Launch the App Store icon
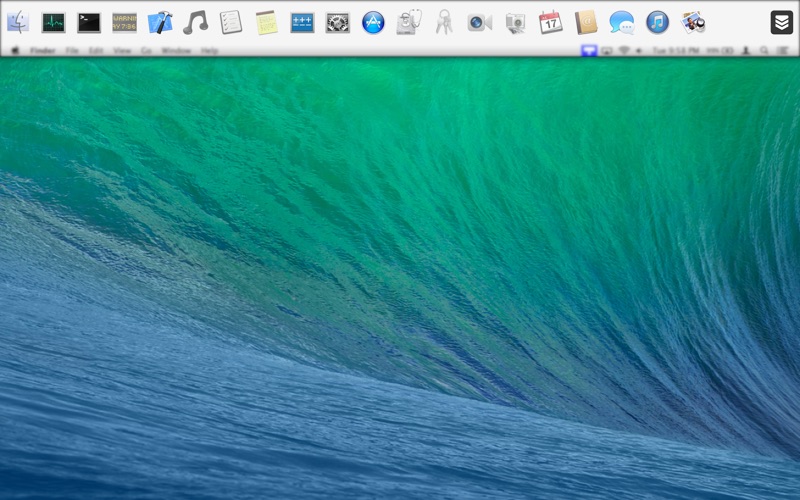Screen dimensions: 800x500 373,22
